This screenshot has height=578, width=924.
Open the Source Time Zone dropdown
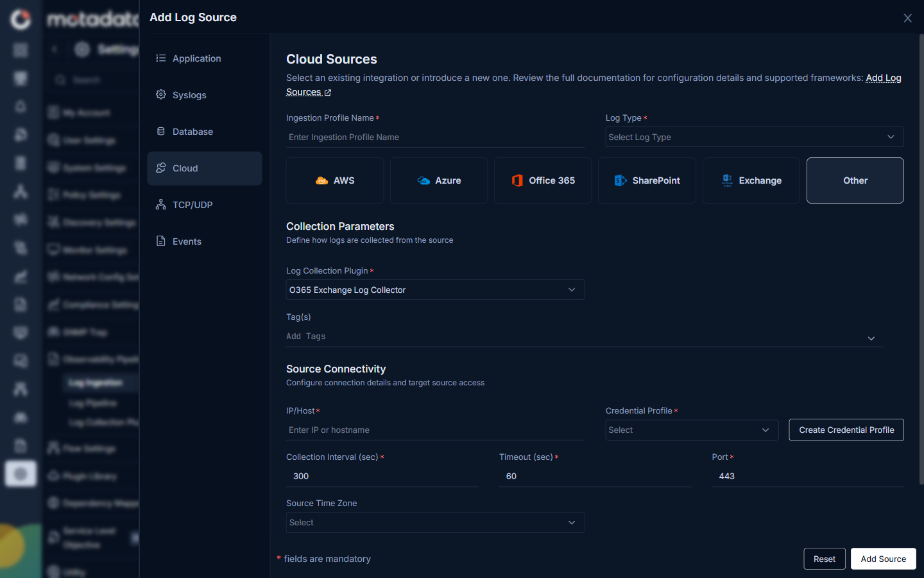(x=435, y=522)
